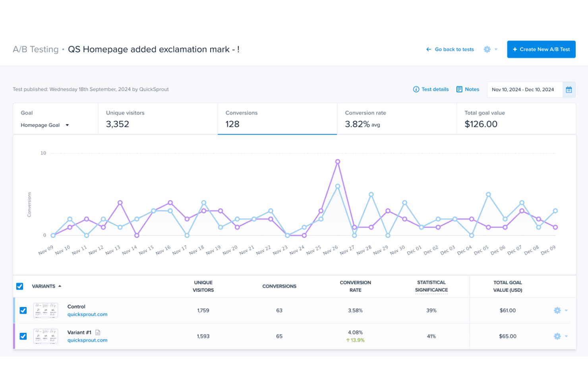Uncheck the Control variant checkbox
The height and width of the screenshot is (392, 588).
tap(23, 310)
